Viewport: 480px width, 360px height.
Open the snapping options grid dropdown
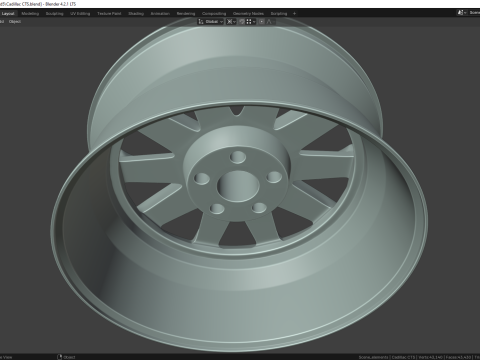coord(251,22)
